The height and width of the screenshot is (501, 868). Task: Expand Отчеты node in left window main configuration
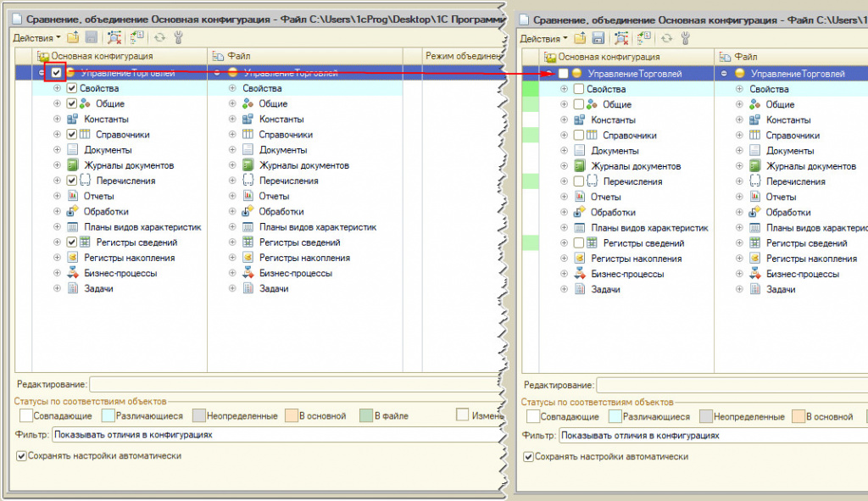(x=57, y=196)
